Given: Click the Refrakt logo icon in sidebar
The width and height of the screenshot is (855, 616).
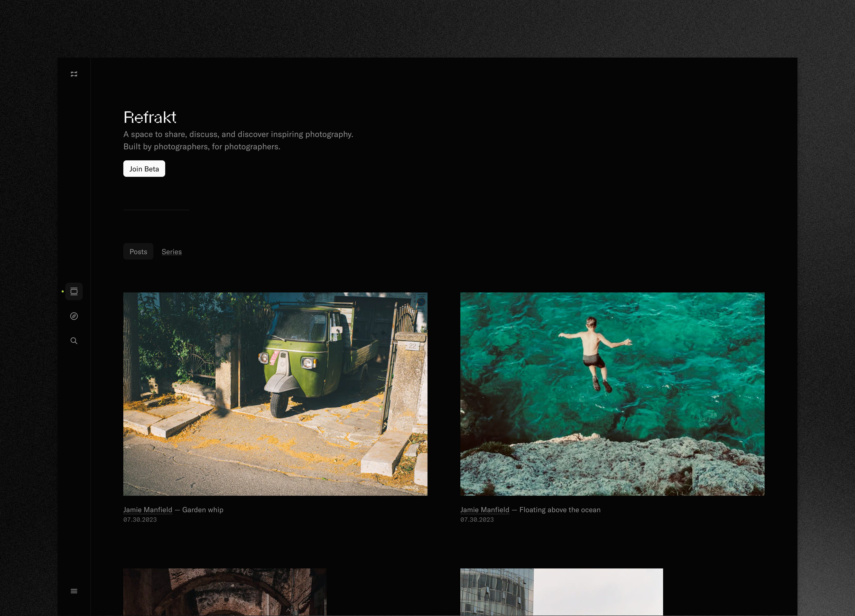Looking at the screenshot, I should [74, 74].
